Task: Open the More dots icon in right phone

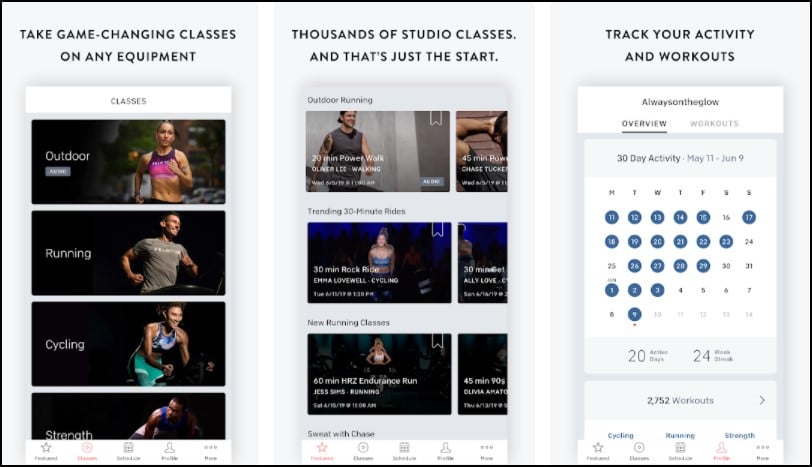Action: click(762, 447)
